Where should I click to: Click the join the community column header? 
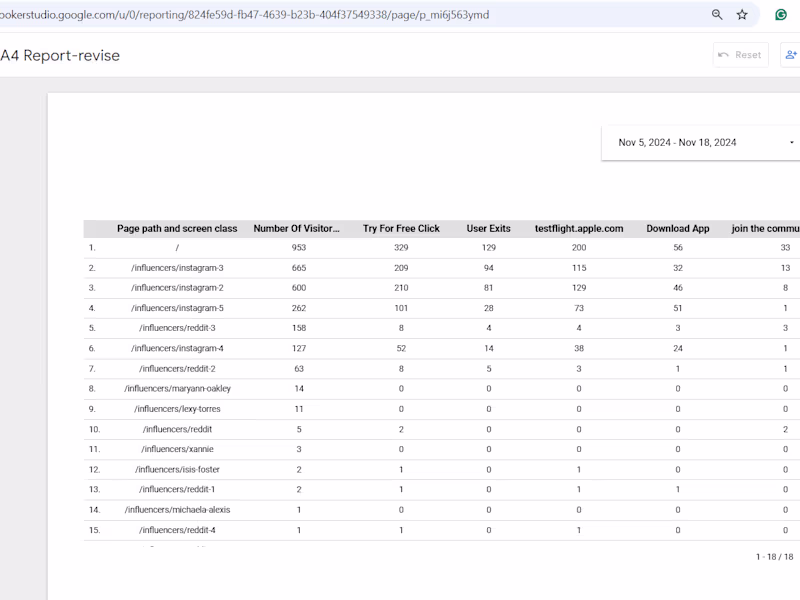(765, 229)
